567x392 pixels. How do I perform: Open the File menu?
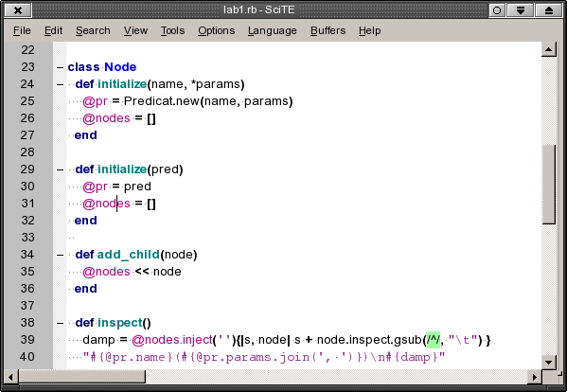coord(22,30)
